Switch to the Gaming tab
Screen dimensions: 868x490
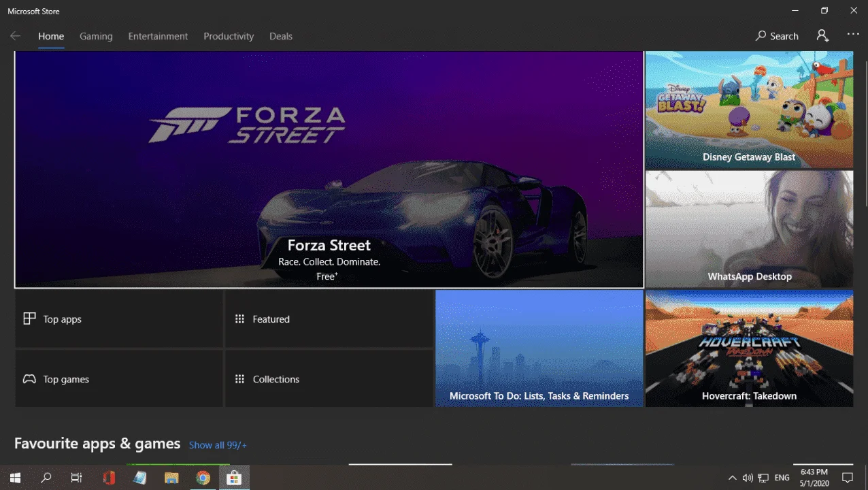(x=96, y=36)
